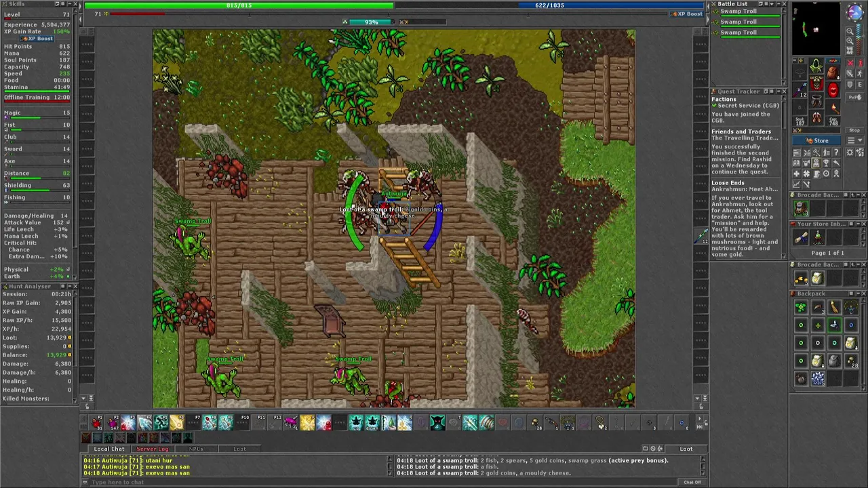Image resolution: width=868 pixels, height=488 pixels.
Task: Toggle offensive fight mode red crossed swords
Action: pos(850,62)
